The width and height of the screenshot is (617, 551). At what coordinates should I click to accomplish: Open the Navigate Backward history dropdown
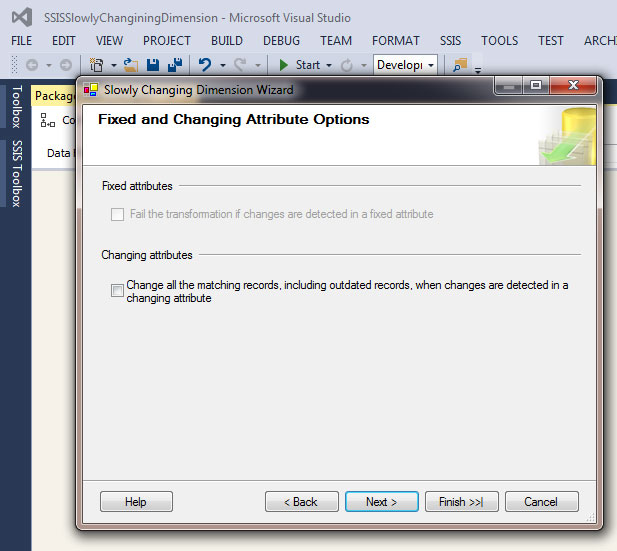[49, 65]
